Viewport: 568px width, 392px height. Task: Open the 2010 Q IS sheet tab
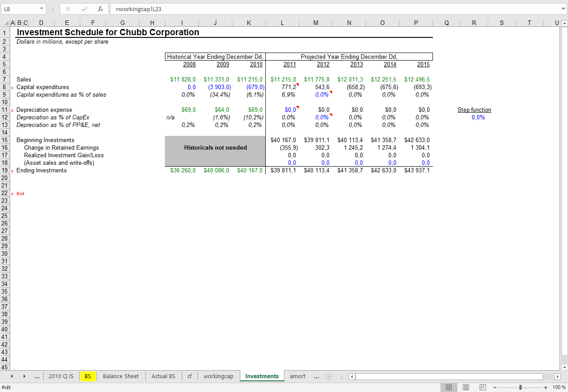coord(61,376)
